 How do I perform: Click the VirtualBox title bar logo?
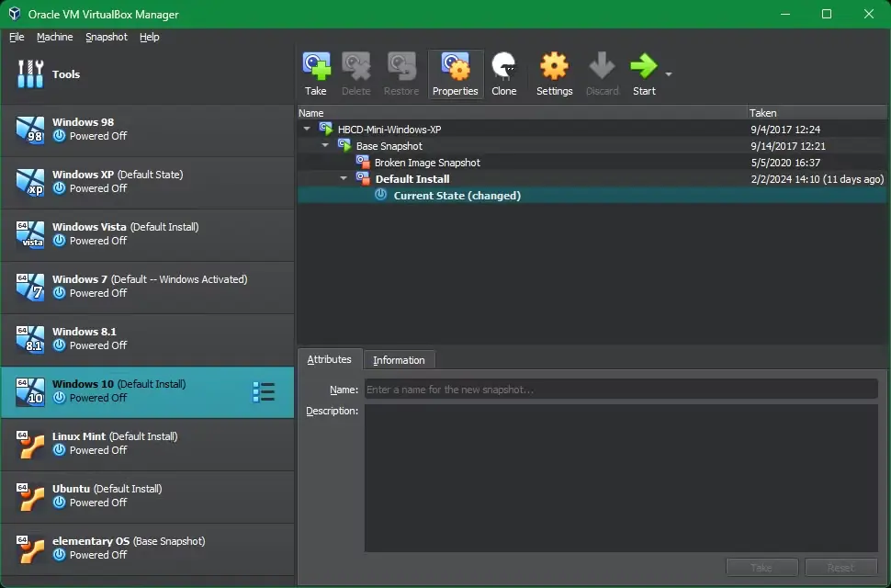[x=14, y=14]
